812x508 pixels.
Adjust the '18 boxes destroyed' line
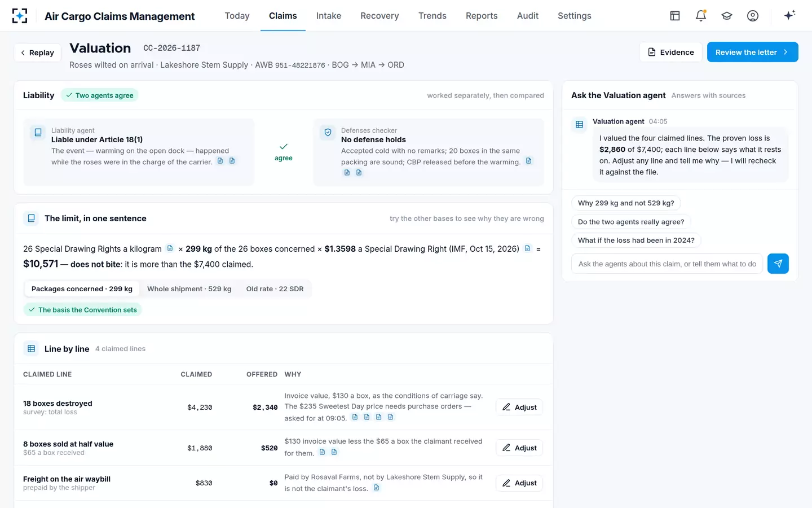[x=519, y=407]
